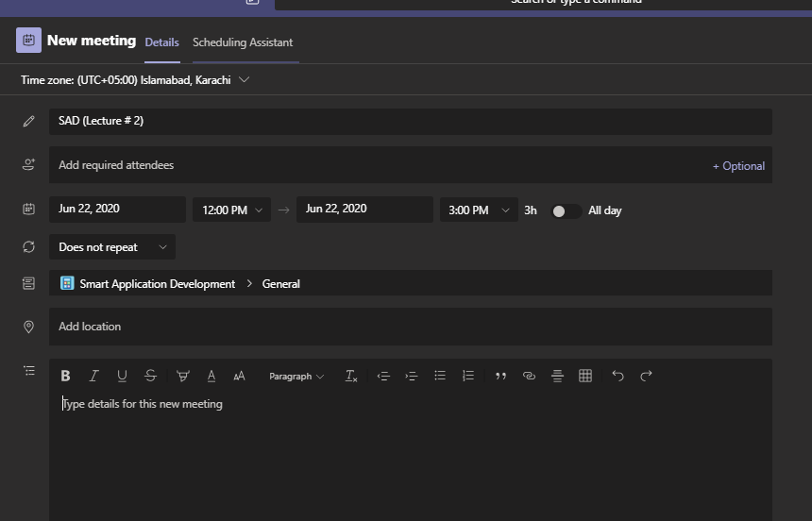The height and width of the screenshot is (521, 812).
Task: Decrease indent in details editor
Action: click(x=383, y=376)
